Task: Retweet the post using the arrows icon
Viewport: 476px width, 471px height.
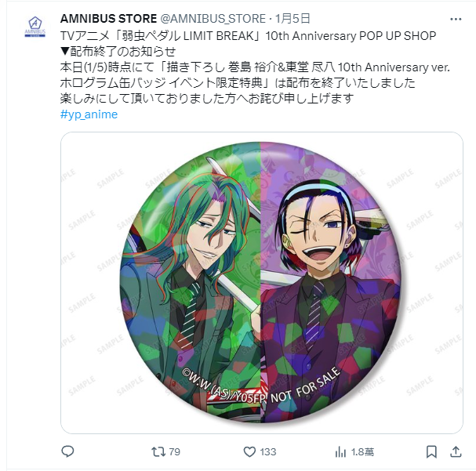Action: (158, 451)
